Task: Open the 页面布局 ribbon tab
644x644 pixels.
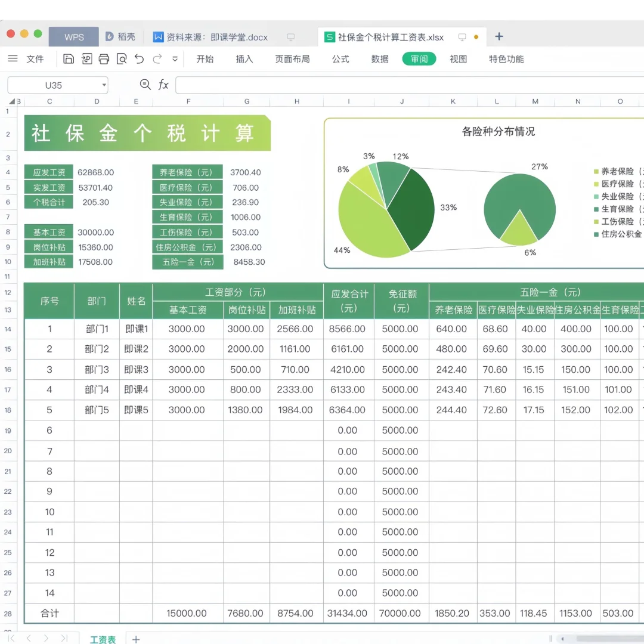Action: pyautogui.click(x=292, y=58)
